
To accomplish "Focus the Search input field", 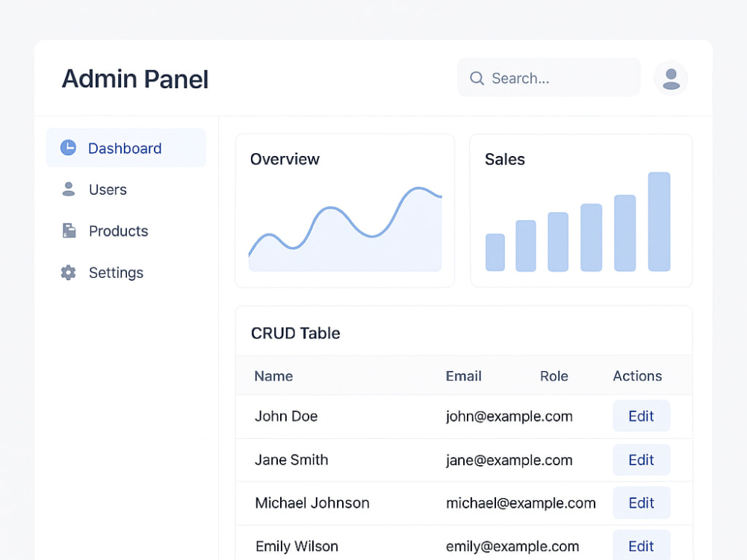I will 549,78.
